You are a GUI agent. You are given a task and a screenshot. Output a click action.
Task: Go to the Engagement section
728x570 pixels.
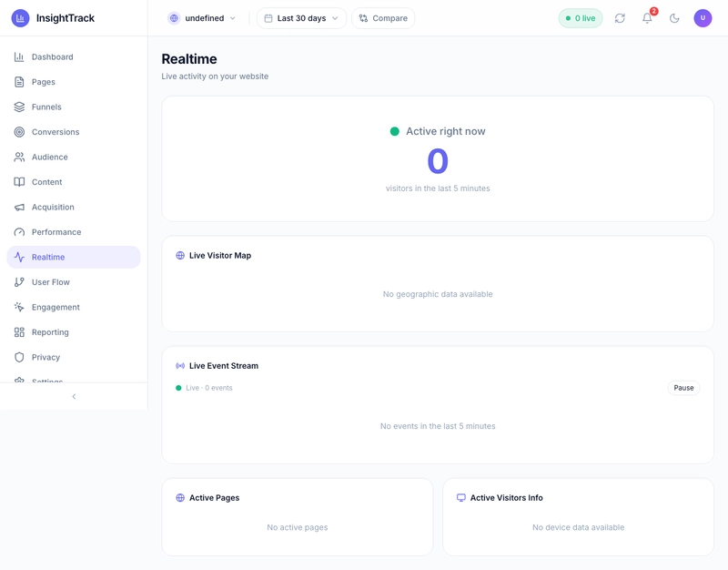pyautogui.click(x=74, y=308)
